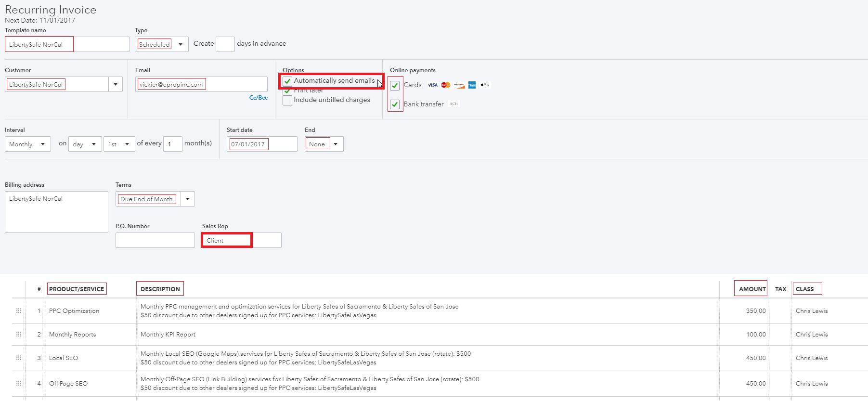Click the 'of every' month count field
868x401 pixels.
point(173,144)
